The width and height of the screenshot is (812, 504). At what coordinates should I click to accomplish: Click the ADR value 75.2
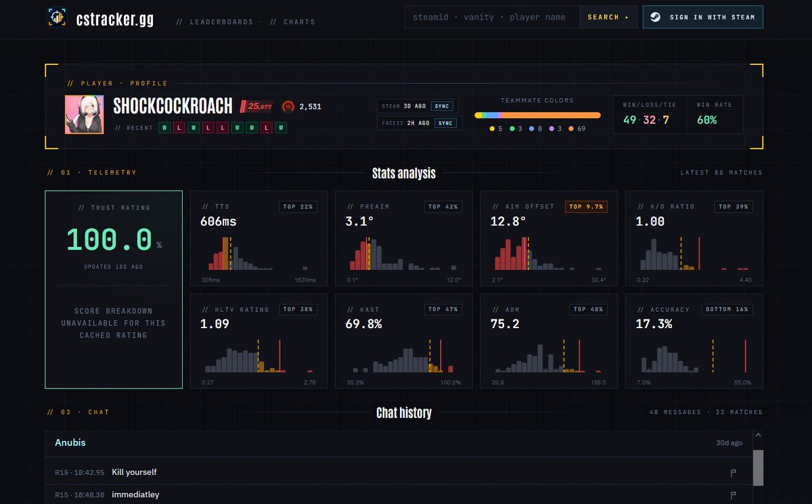click(x=505, y=324)
